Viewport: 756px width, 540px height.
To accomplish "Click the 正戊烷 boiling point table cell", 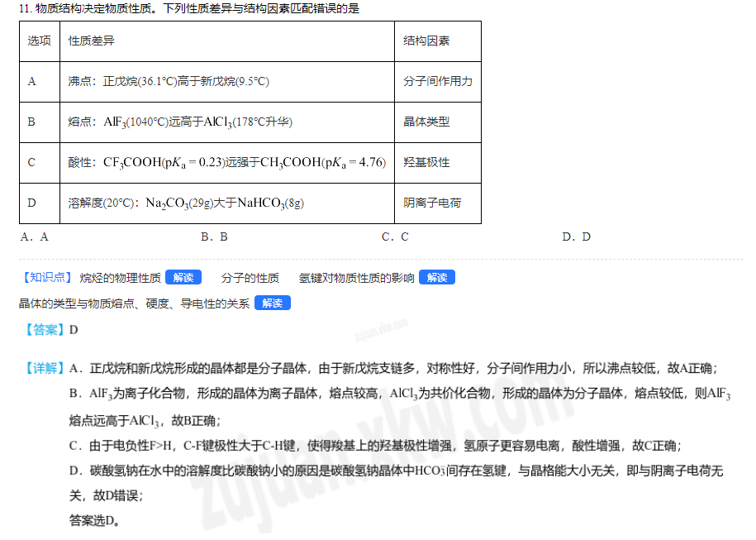I will (169, 82).
